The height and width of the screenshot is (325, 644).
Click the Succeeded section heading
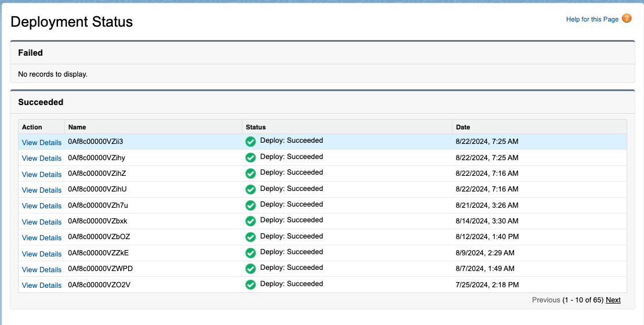41,102
